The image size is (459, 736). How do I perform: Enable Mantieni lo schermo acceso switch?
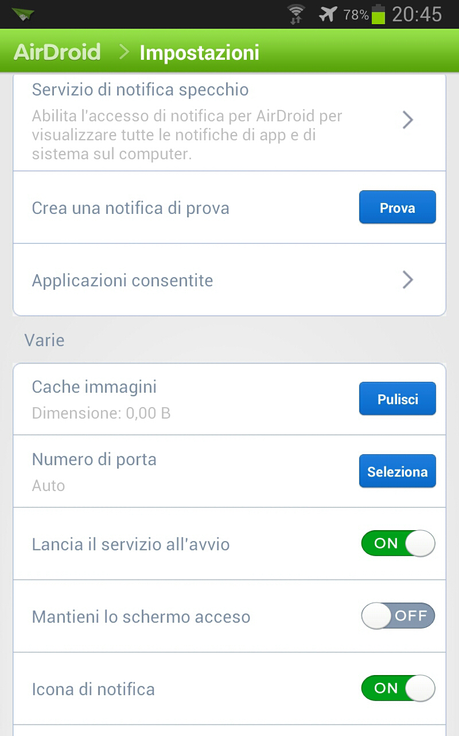tap(398, 616)
